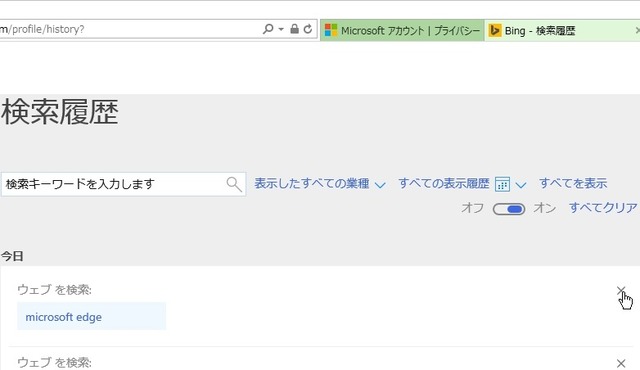The image size is (640, 370).
Task: Click the オフ label beside the switch
Action: coord(472,208)
